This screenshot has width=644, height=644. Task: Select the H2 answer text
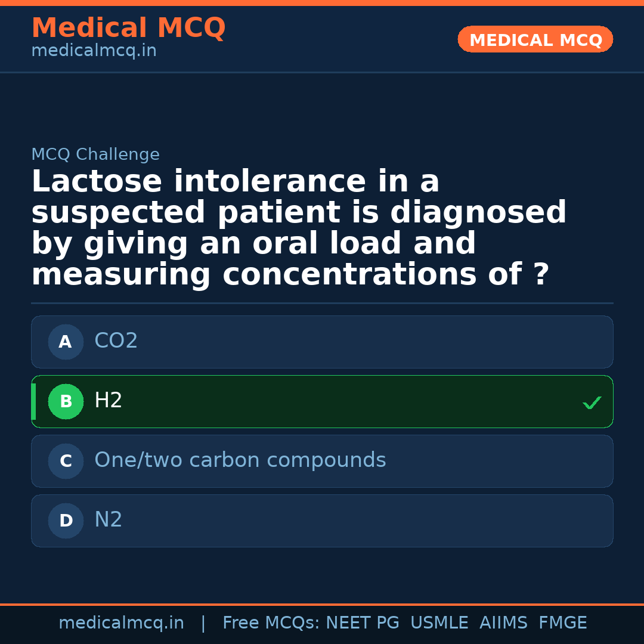109,401
